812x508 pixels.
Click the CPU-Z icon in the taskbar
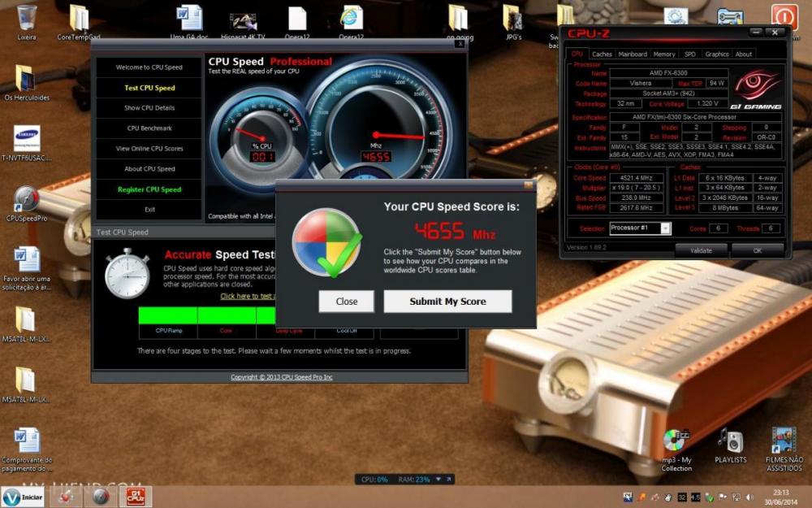[x=136, y=496]
